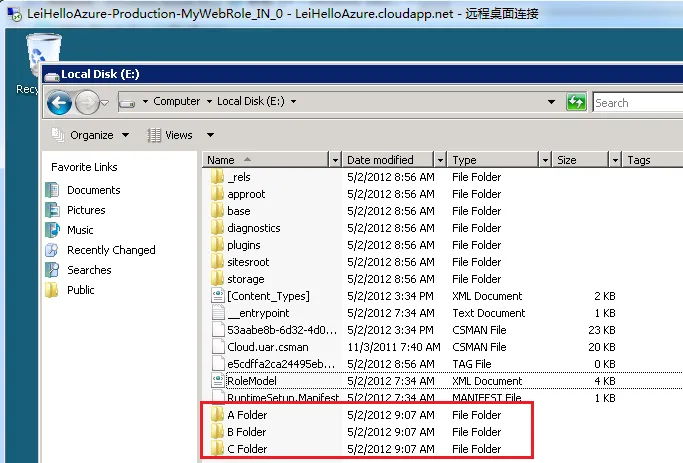Image resolution: width=683 pixels, height=463 pixels.
Task: Click the drive icon in the address bar
Action: pos(127,103)
